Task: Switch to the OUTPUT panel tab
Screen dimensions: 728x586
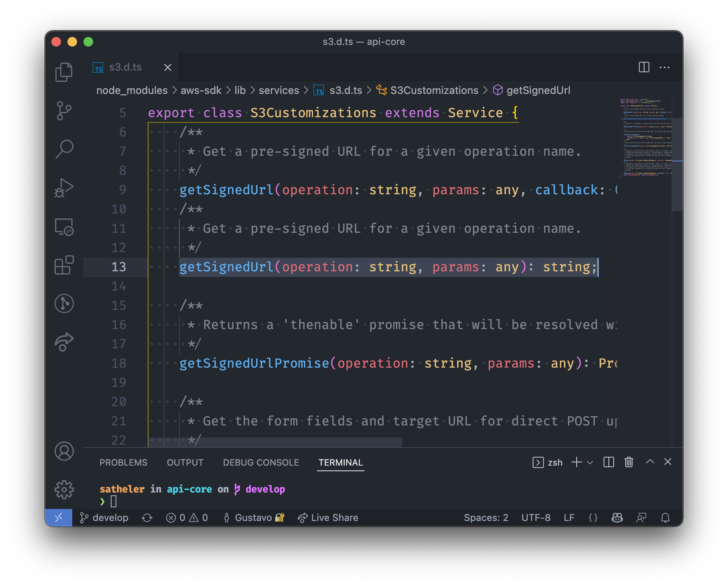Action: (185, 462)
